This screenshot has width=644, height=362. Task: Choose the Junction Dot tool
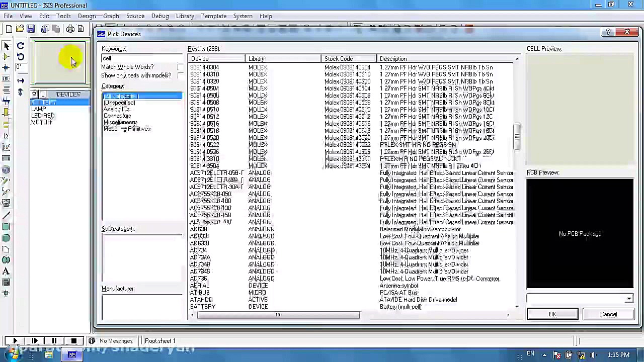[x=6, y=67]
